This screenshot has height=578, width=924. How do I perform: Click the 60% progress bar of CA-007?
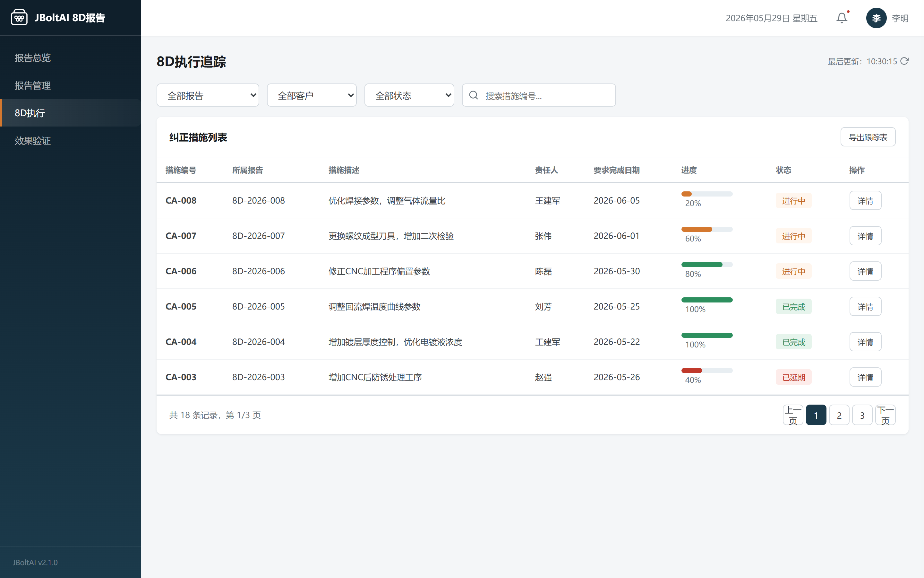pos(707,229)
